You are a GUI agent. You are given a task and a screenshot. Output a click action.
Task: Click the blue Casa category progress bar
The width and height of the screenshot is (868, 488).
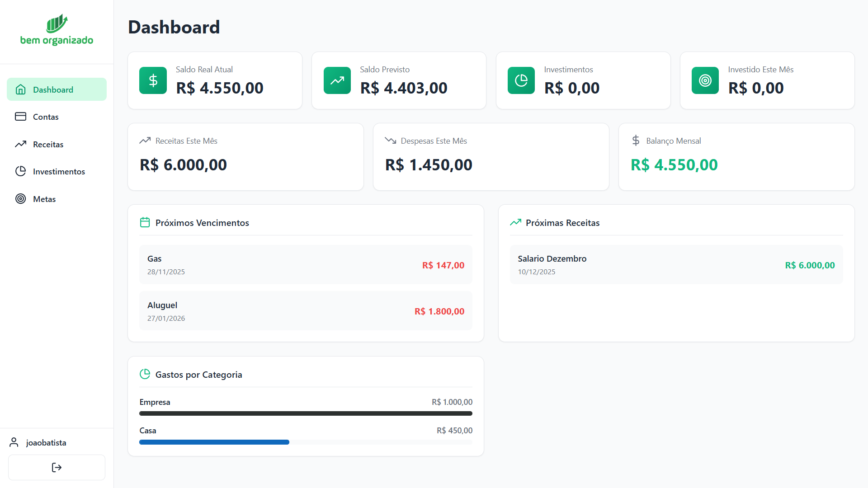(214, 442)
